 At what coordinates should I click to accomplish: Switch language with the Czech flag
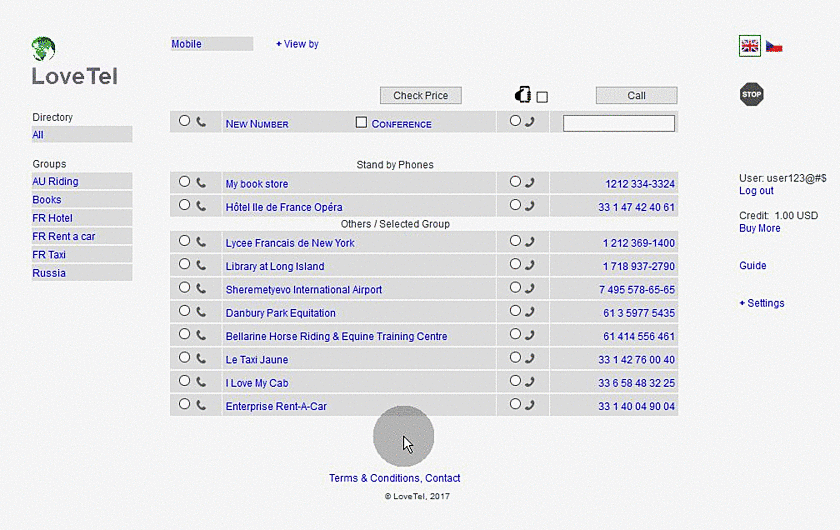click(x=774, y=46)
